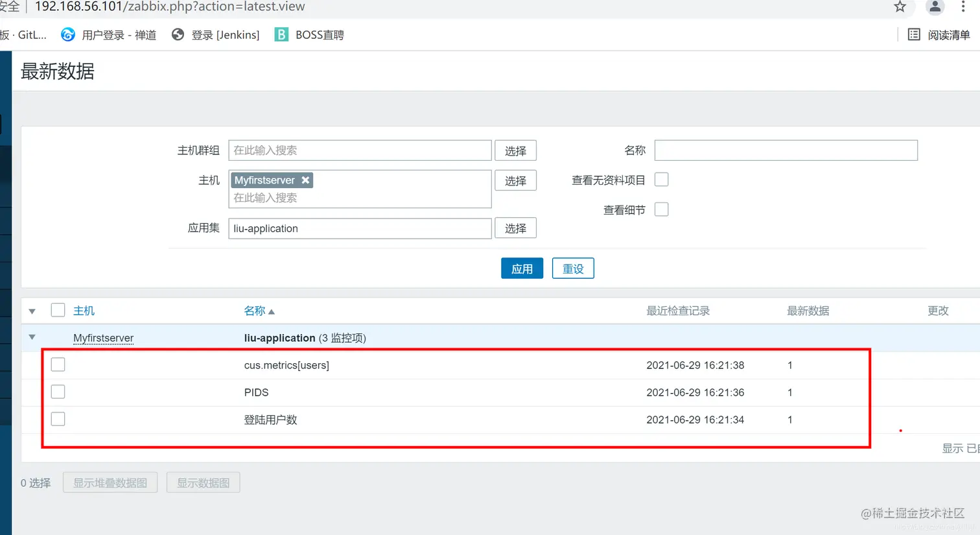
Task: Select the PIDS item name
Action: pos(256,392)
